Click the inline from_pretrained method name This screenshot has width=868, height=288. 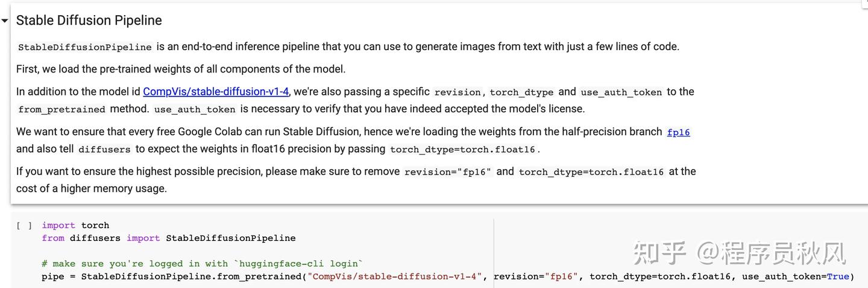(x=61, y=109)
